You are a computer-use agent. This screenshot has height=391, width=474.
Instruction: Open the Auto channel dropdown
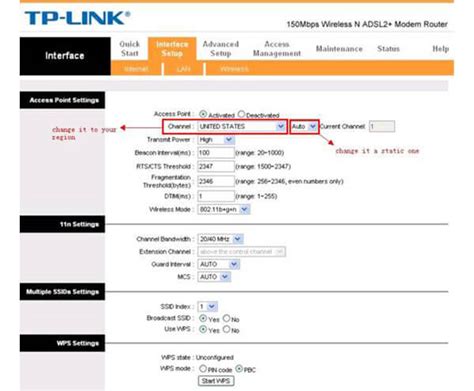coord(304,127)
